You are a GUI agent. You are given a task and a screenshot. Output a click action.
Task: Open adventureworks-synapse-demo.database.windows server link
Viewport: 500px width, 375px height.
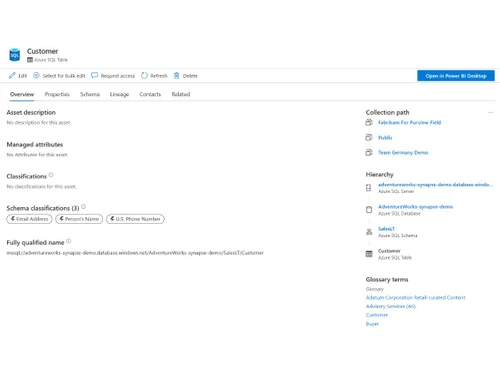click(435, 184)
